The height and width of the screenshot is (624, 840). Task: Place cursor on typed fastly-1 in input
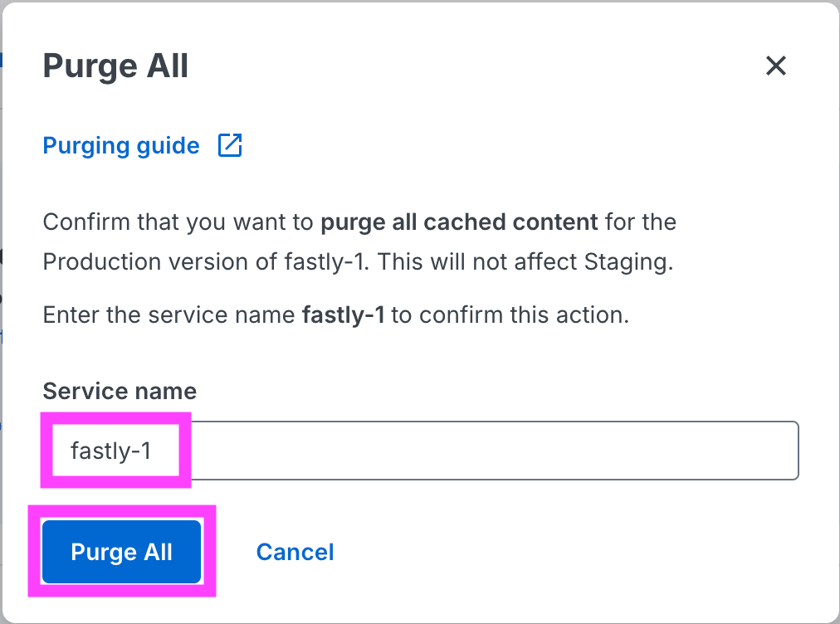pyautogui.click(x=111, y=451)
